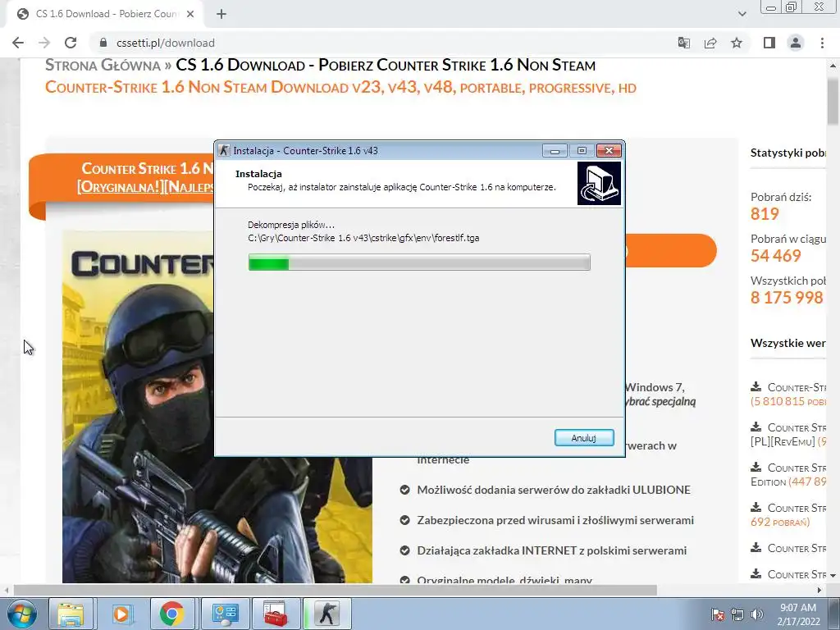Toggle the Chrome side panel icon
The height and width of the screenshot is (630, 840).
(x=769, y=43)
